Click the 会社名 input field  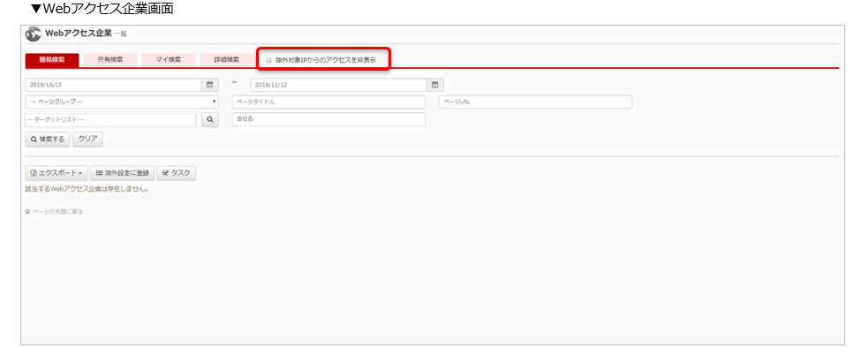[328, 119]
